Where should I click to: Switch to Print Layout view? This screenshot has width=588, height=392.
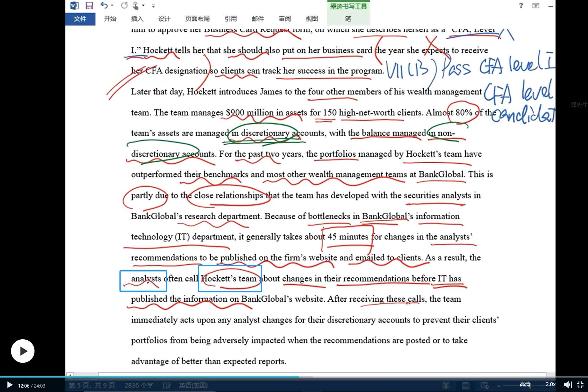pos(465,386)
